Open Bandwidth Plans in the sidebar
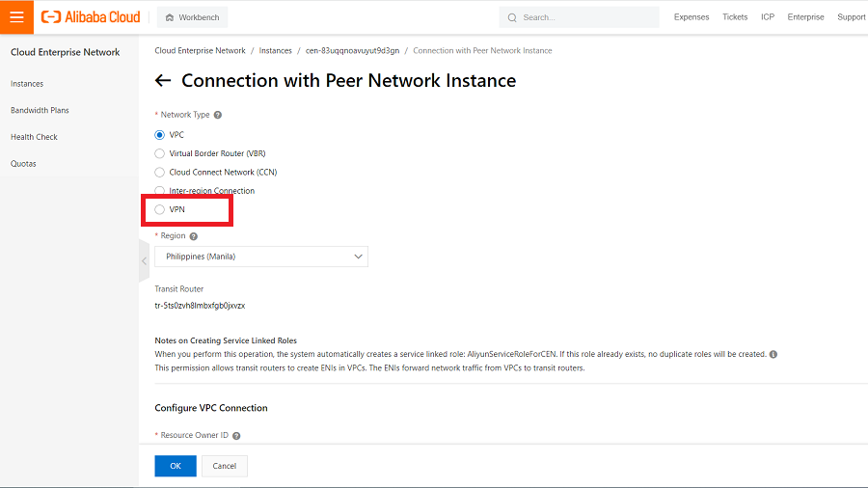The image size is (868, 488). coord(40,110)
